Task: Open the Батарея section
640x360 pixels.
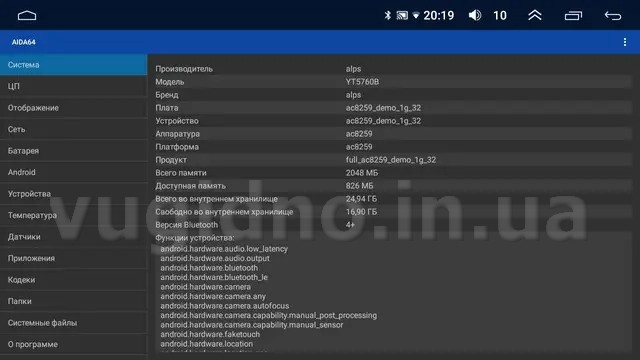Action: [x=73, y=151]
